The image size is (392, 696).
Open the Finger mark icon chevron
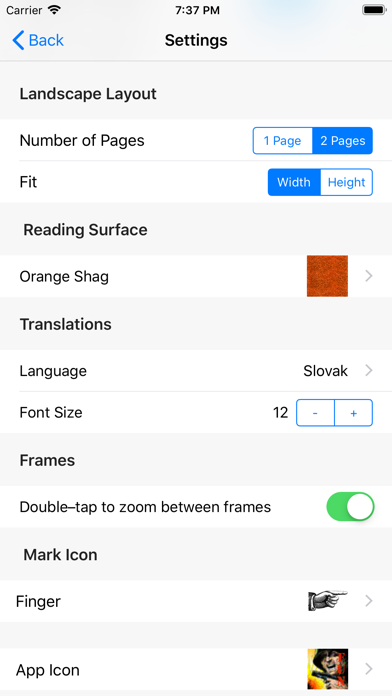click(x=368, y=601)
